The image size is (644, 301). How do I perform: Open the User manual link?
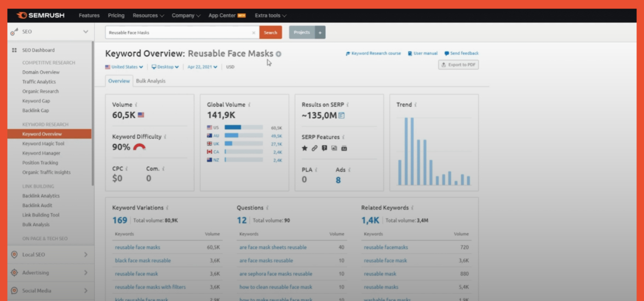[x=423, y=54]
